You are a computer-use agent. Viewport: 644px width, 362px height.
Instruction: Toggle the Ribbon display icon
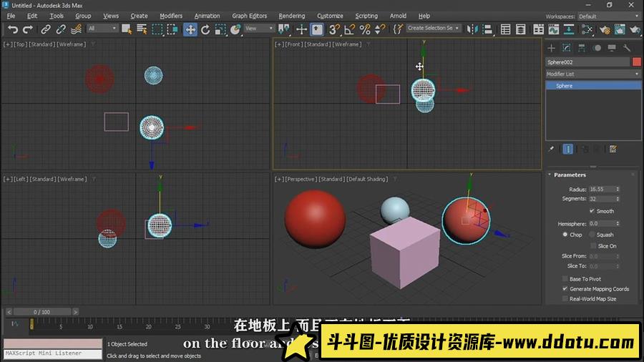(x=538, y=29)
